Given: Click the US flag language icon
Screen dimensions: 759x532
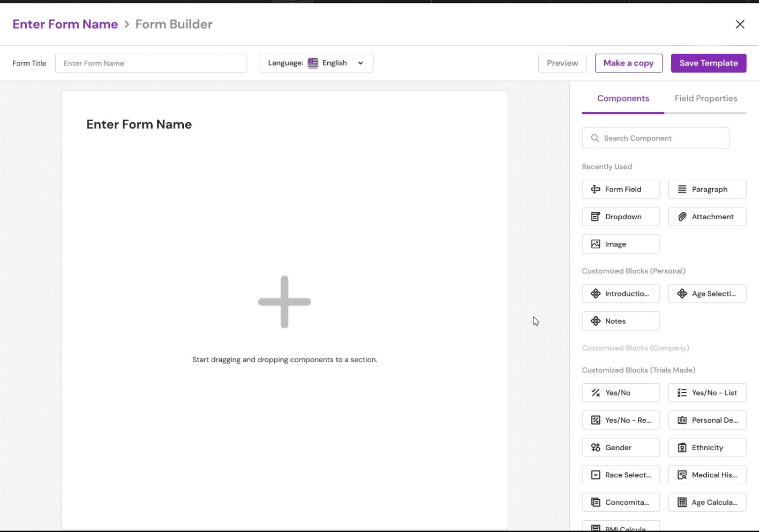Looking at the screenshot, I should [313, 63].
